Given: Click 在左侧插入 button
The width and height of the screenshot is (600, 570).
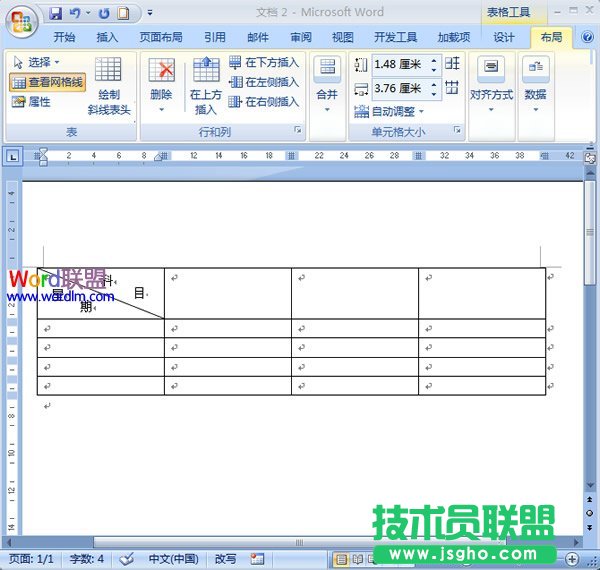Looking at the screenshot, I should click(x=264, y=82).
